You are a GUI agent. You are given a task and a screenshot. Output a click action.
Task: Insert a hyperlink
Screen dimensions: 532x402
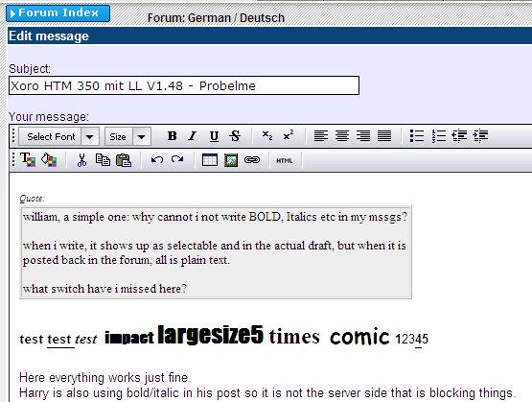coord(252,160)
